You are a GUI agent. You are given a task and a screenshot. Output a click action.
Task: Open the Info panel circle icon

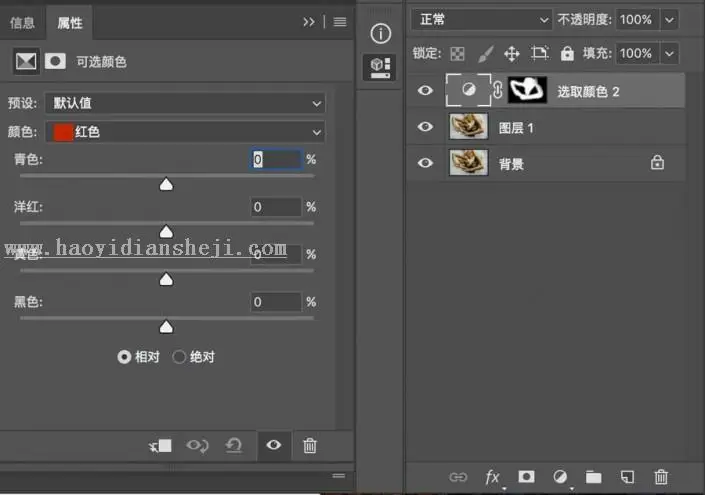[380, 34]
